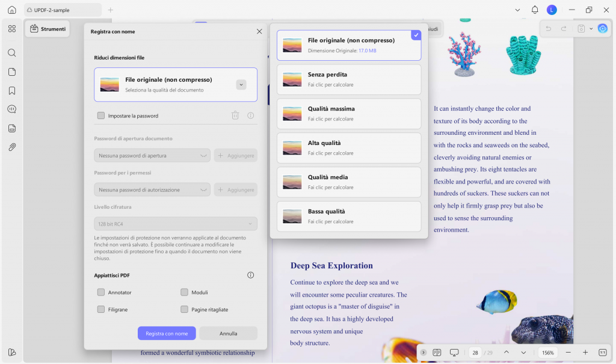The image size is (616, 364).
Task: Close the Registra con nome dialog
Action: click(x=259, y=31)
